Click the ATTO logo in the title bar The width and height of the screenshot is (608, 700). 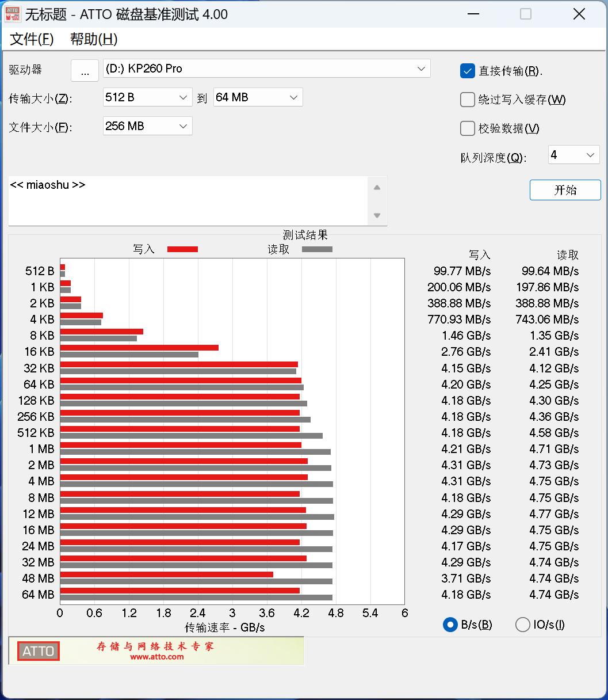(12, 14)
